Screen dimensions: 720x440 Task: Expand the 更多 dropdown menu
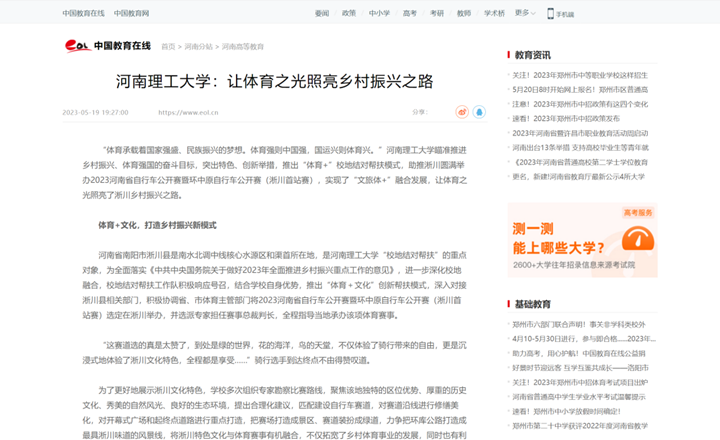click(524, 13)
